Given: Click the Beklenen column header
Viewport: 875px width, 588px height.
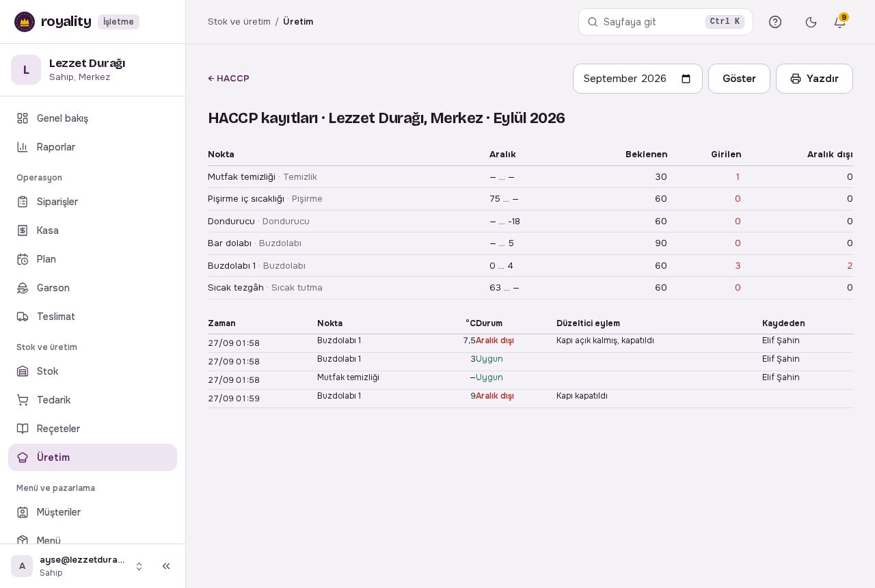Looking at the screenshot, I should [x=646, y=155].
